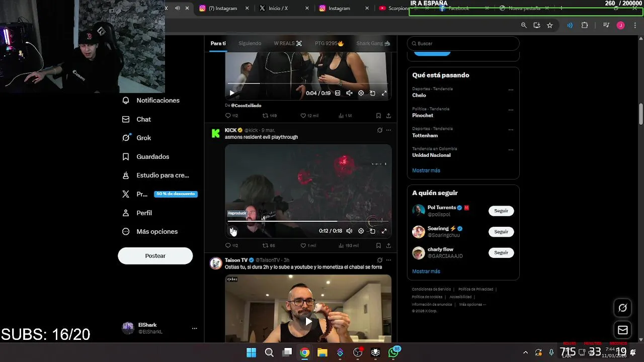Open more options on the KICK post

click(388, 130)
